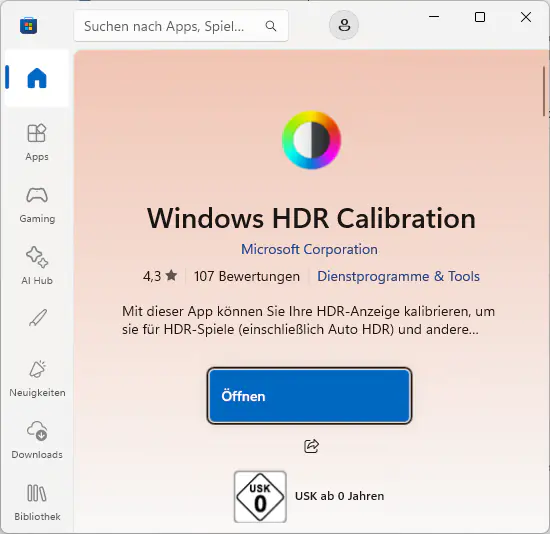Click the pen brush sidebar icon
The height and width of the screenshot is (534, 550).
(38, 318)
